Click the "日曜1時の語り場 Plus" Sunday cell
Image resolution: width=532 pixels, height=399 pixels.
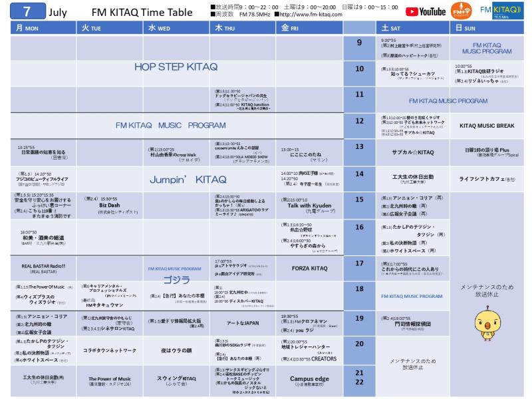487,150
